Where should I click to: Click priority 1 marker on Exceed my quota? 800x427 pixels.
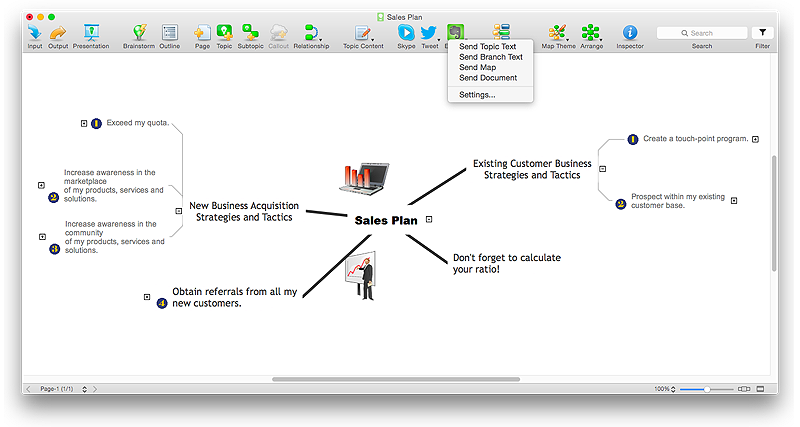point(96,123)
